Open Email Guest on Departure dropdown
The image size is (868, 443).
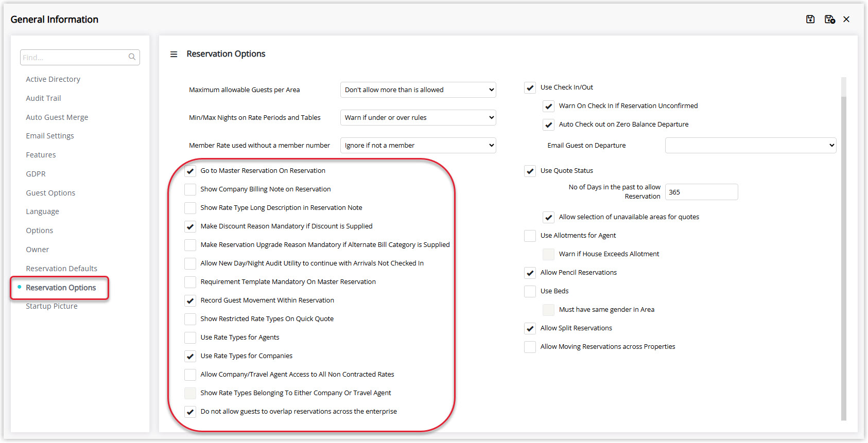click(751, 145)
